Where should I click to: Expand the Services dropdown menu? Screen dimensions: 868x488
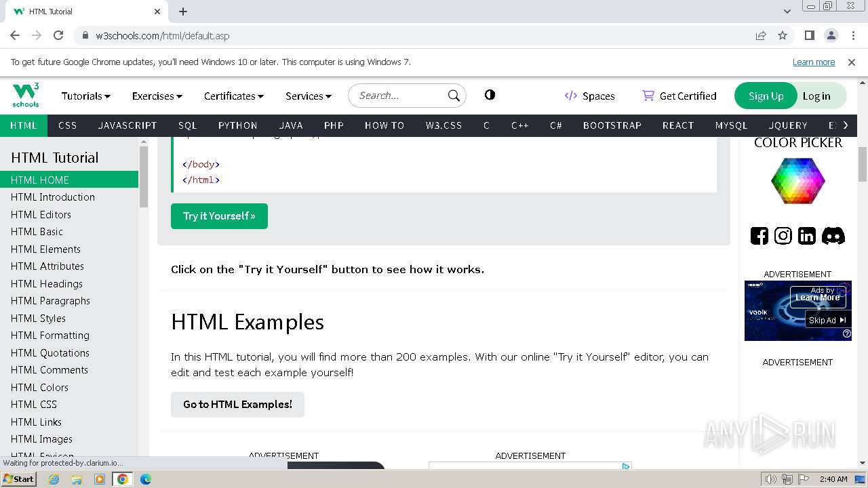(309, 96)
